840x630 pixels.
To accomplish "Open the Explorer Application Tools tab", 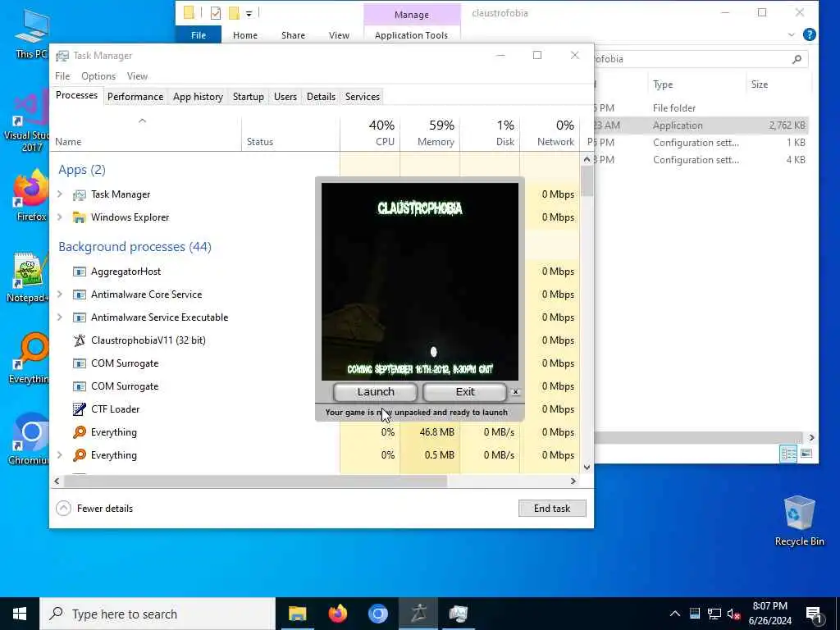I will click(411, 35).
